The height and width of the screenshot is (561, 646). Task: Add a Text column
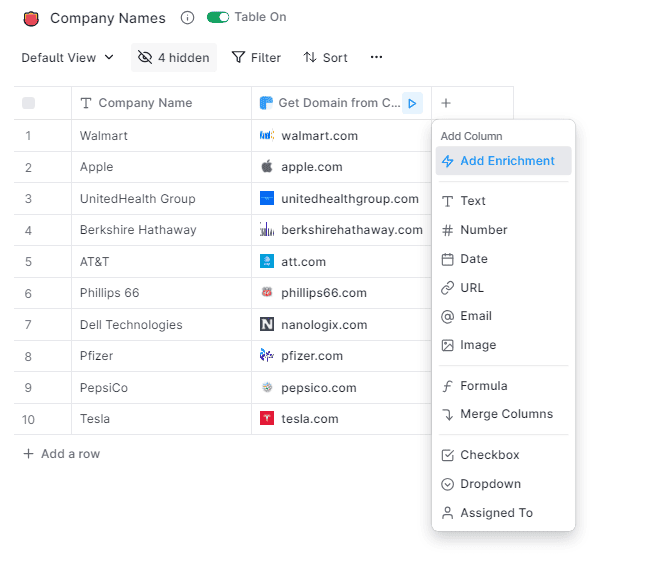(x=503, y=201)
